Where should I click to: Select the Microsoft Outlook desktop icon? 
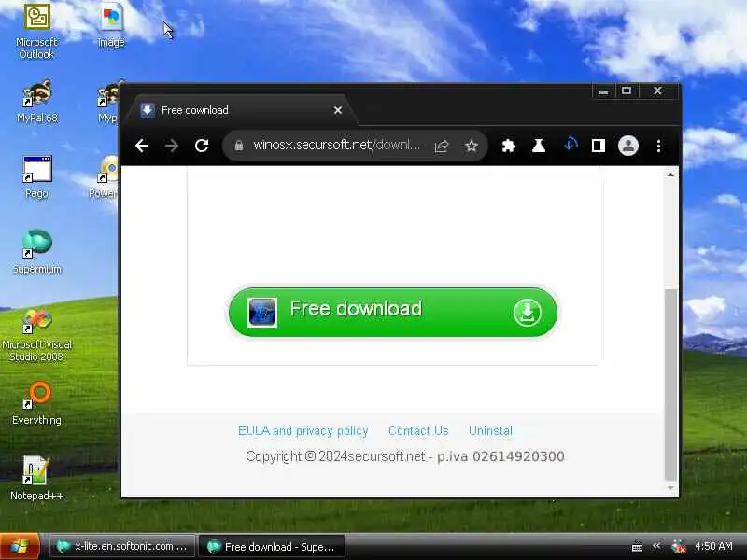click(x=36, y=31)
